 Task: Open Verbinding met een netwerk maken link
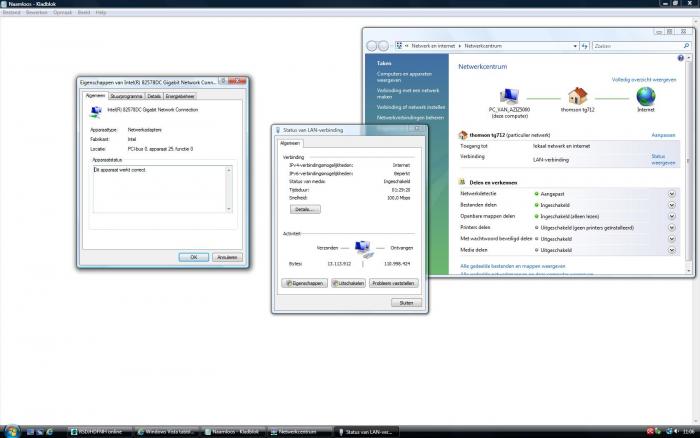point(408,93)
